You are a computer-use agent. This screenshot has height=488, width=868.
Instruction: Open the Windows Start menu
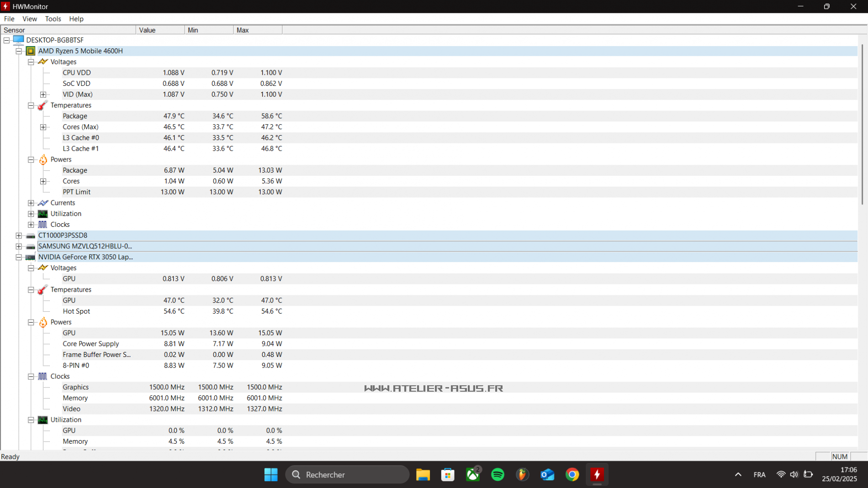pyautogui.click(x=271, y=475)
